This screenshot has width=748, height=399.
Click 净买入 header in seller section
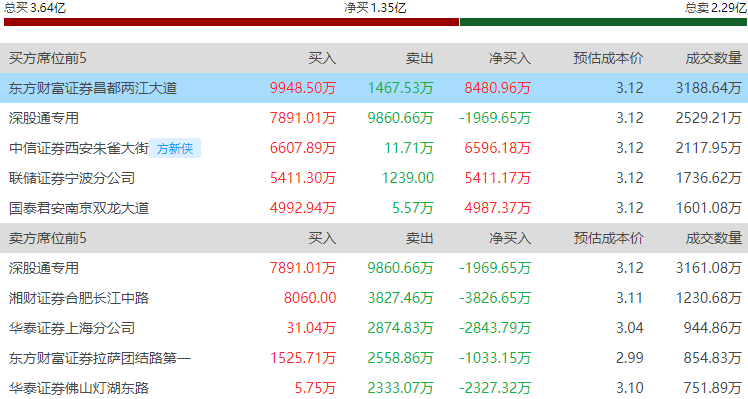[510, 238]
